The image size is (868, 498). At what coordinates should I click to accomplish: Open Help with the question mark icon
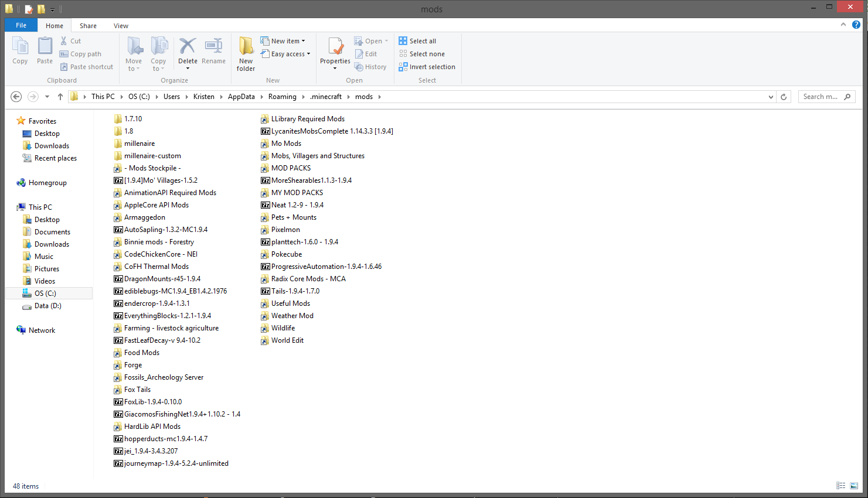856,25
